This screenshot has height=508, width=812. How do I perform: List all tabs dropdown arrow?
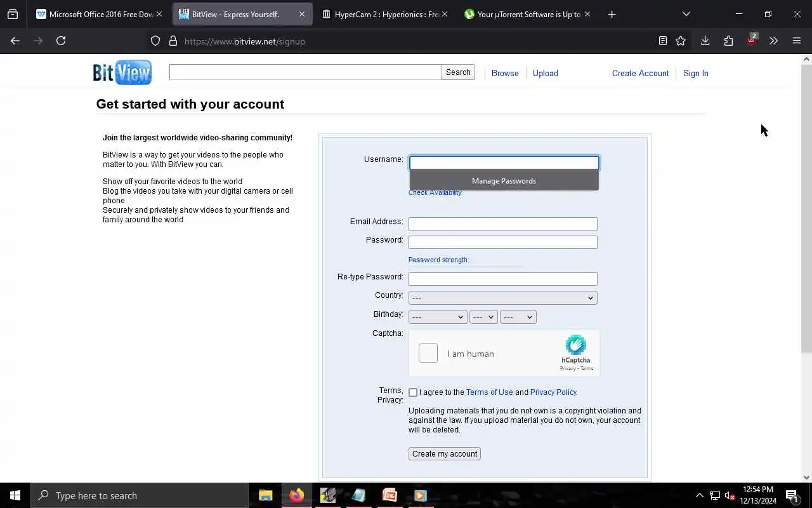[686, 14]
